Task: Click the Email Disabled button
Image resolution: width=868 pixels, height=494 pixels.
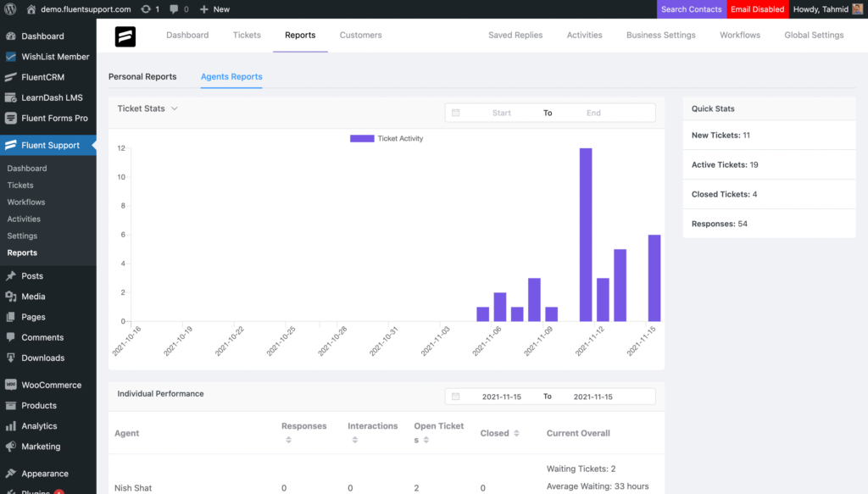Action: pyautogui.click(x=757, y=9)
